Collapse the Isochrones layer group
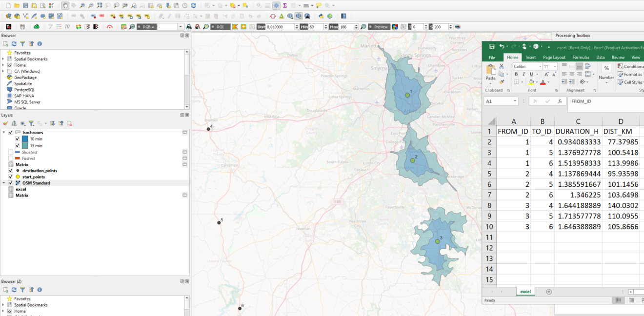Viewport: 644px width, 316px height. coord(3,132)
